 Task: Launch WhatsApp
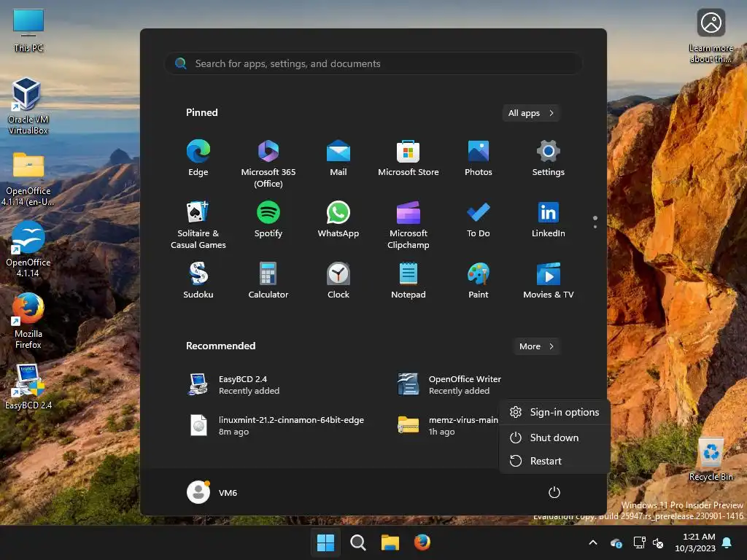pos(338,220)
